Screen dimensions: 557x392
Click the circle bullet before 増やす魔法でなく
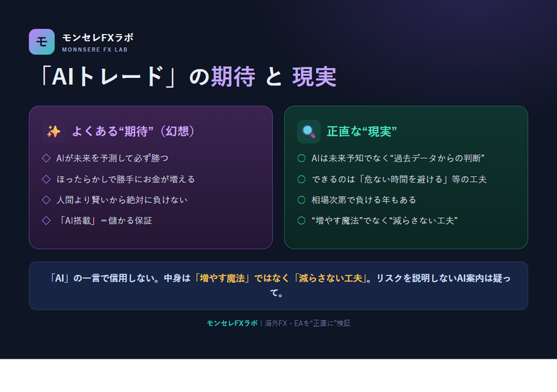(301, 221)
